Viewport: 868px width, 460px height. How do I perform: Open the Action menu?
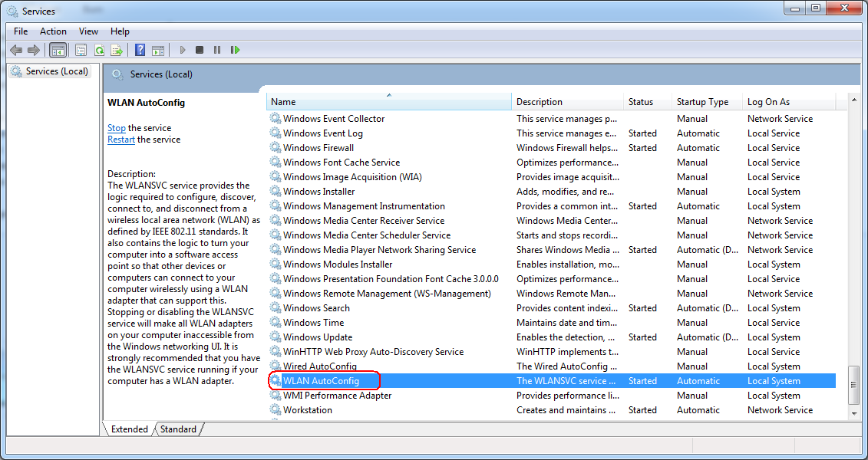click(x=53, y=31)
